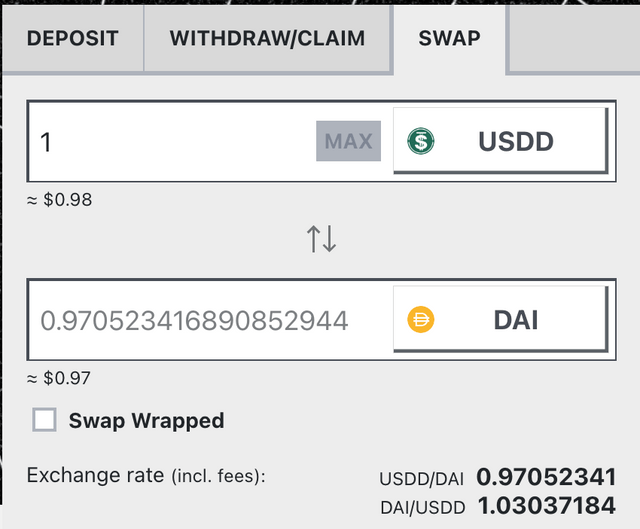Click the orange DAI token logo
Viewport: 640px width, 529px height.
point(421,320)
